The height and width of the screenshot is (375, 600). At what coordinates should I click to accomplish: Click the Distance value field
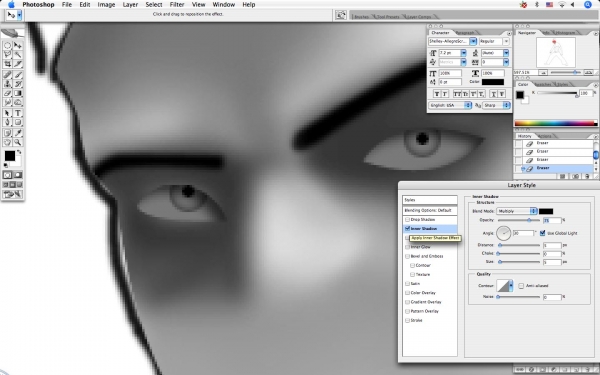coord(552,245)
